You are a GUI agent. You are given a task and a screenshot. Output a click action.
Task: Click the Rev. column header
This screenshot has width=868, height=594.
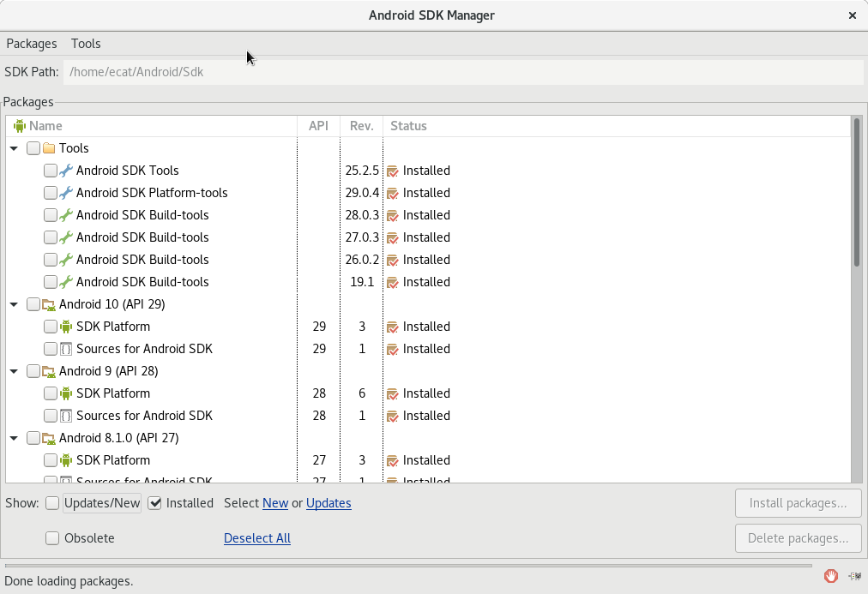[361, 126]
